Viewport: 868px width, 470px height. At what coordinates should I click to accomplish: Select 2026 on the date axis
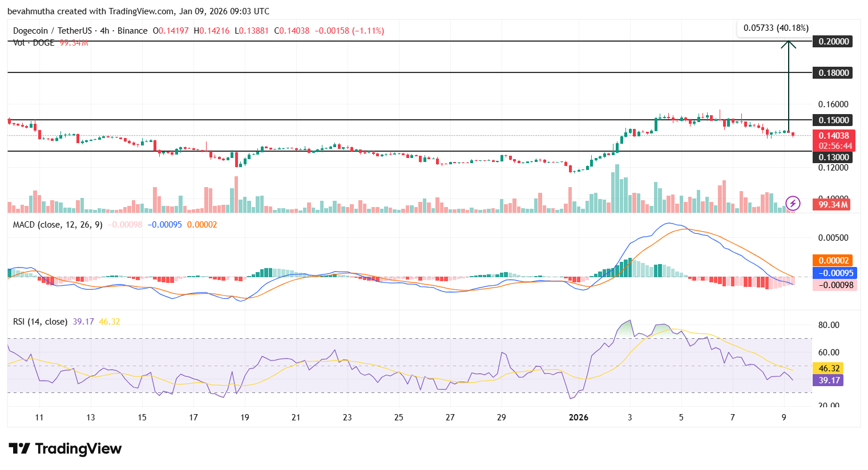(x=580, y=418)
